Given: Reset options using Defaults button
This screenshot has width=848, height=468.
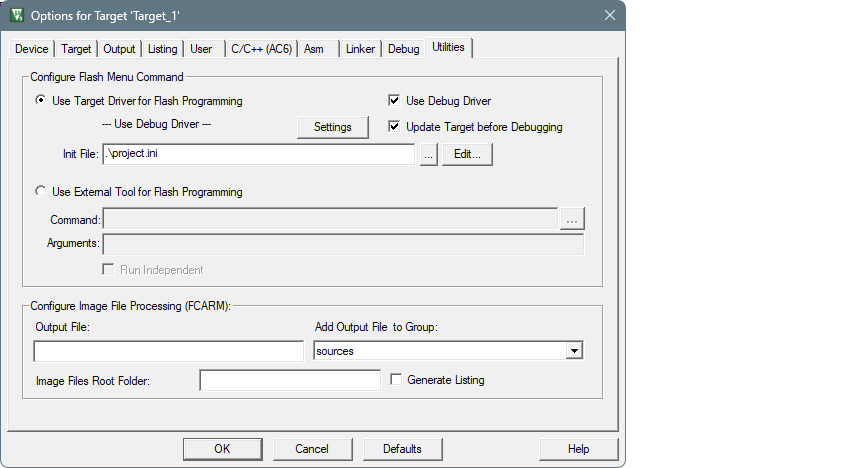Looking at the screenshot, I should coord(402,449).
